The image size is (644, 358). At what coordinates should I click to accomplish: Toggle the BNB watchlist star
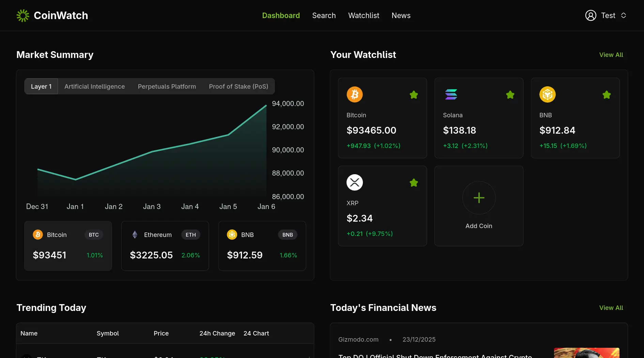(x=607, y=95)
